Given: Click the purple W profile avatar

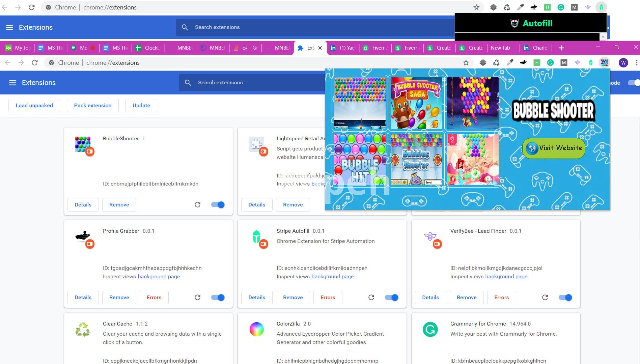Looking at the screenshot, I should pyautogui.click(x=623, y=63).
